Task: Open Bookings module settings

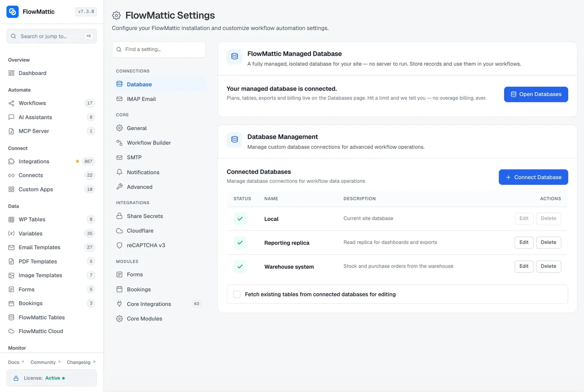Action: (159, 289)
